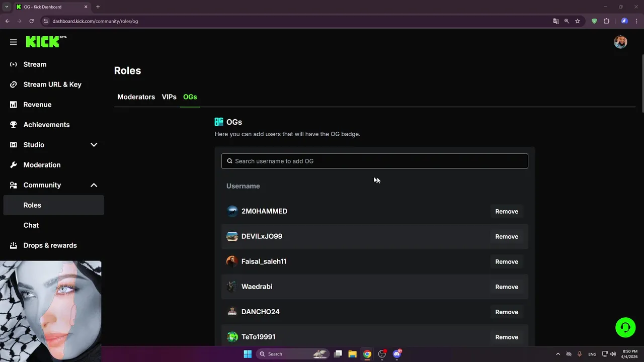The height and width of the screenshot is (362, 644).
Task: Remove DEVILxJO99 from OGs
Action: click(507, 236)
